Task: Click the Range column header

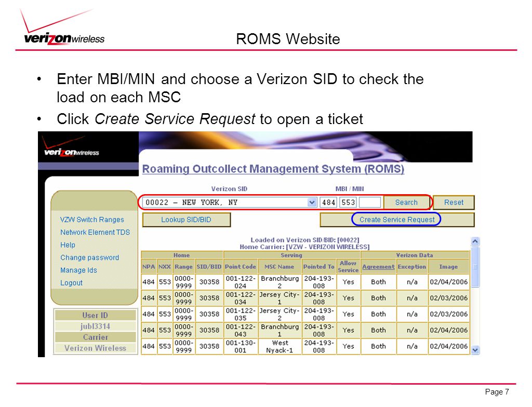Action: tap(183, 267)
